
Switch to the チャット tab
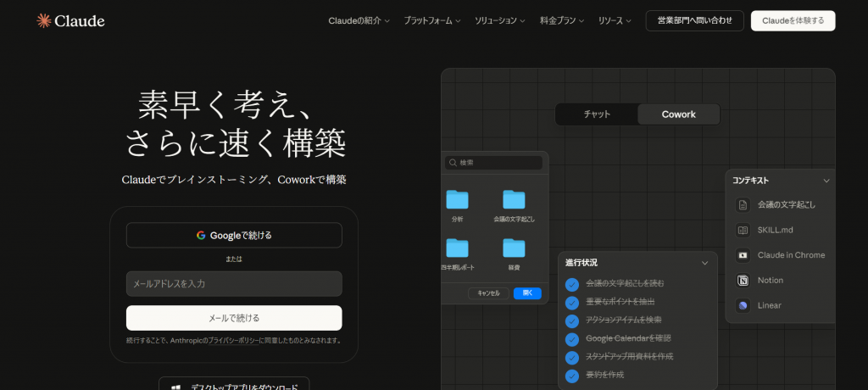[x=597, y=114]
